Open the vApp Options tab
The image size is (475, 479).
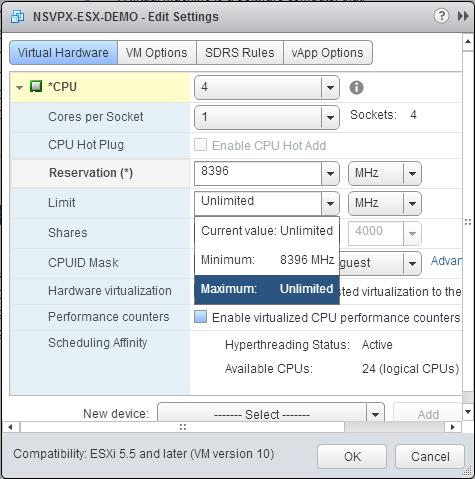point(328,53)
